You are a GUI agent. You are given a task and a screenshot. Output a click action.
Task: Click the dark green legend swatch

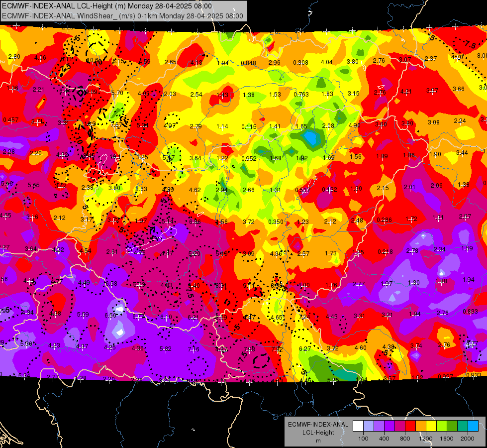[452, 426]
